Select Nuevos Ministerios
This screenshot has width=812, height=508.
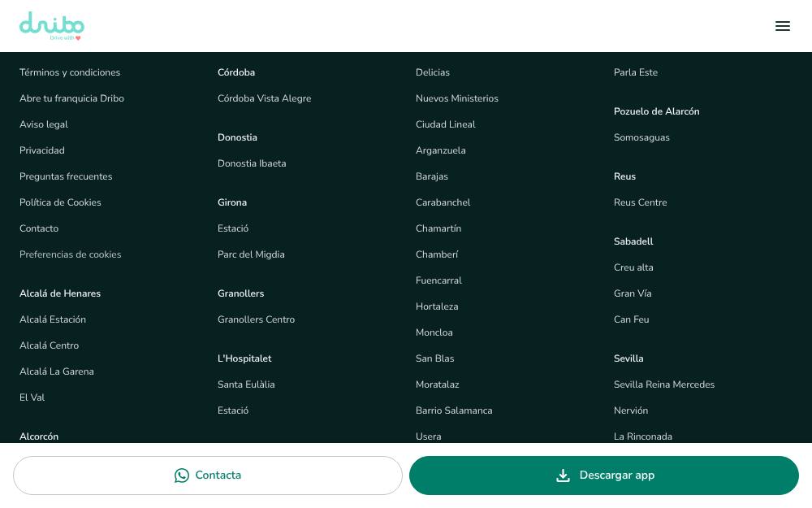coord(457,98)
